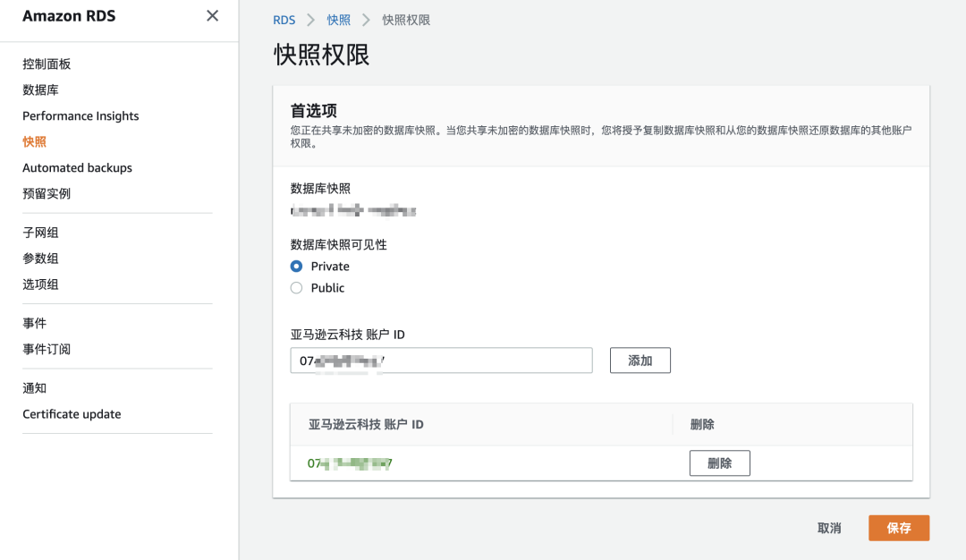Click the 首选项 section heading
Image resolution: width=966 pixels, height=560 pixels.
click(314, 111)
